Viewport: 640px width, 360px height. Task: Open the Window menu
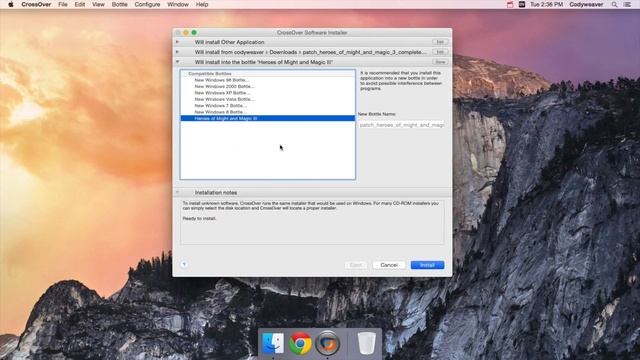coord(178,4)
